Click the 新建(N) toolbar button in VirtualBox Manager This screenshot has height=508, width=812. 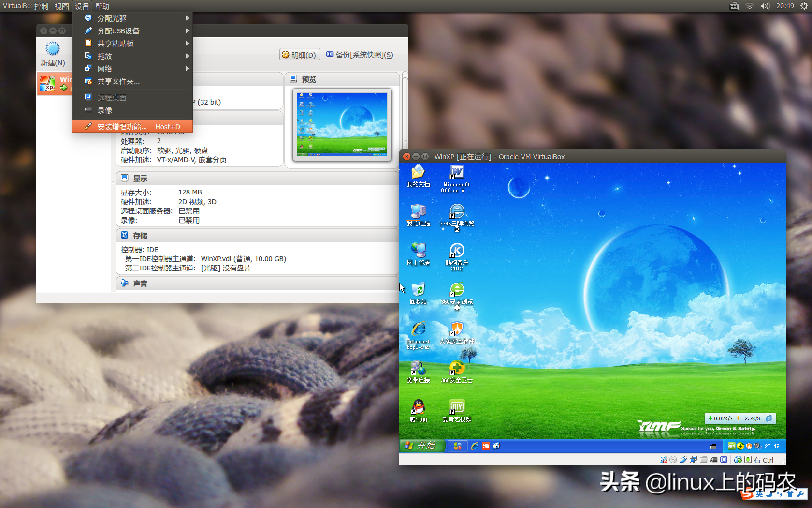tap(53, 54)
